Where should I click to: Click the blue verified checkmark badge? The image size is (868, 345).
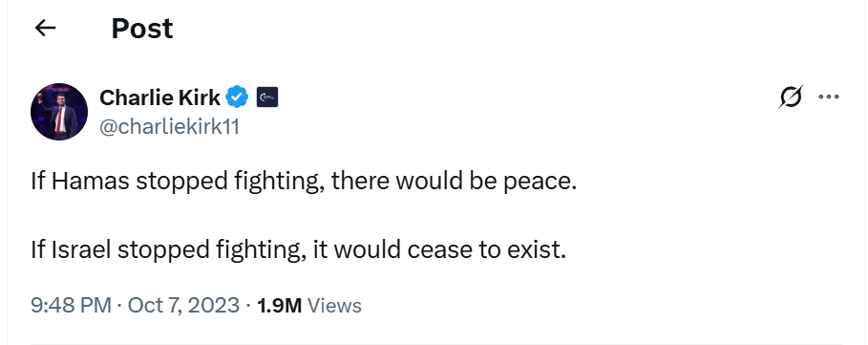pos(238,97)
